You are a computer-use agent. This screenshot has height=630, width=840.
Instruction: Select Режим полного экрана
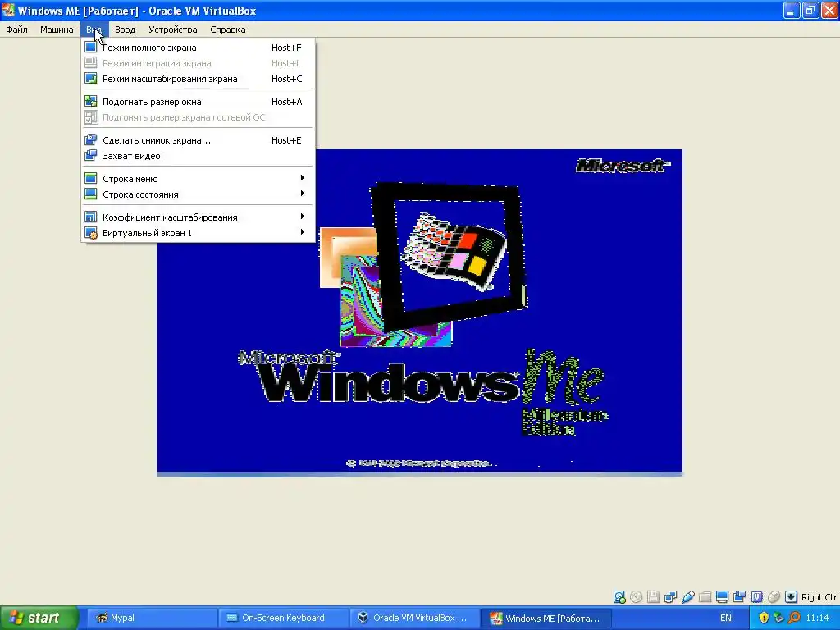point(198,48)
